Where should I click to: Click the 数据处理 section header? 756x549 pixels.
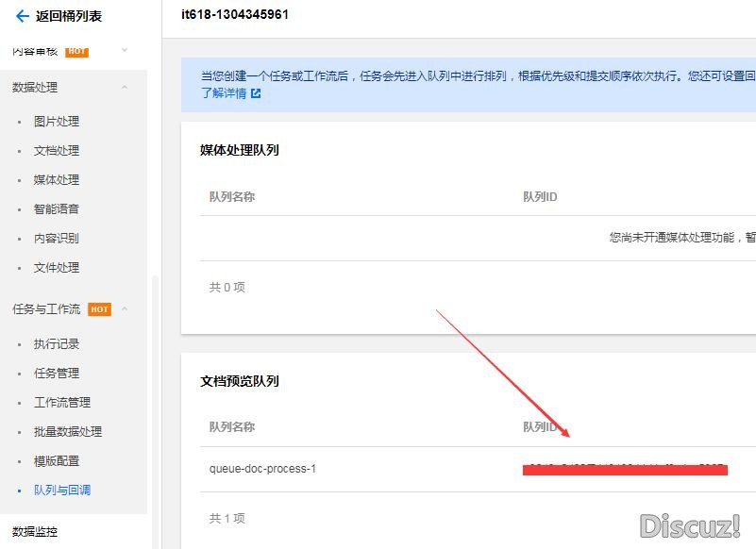35,87
